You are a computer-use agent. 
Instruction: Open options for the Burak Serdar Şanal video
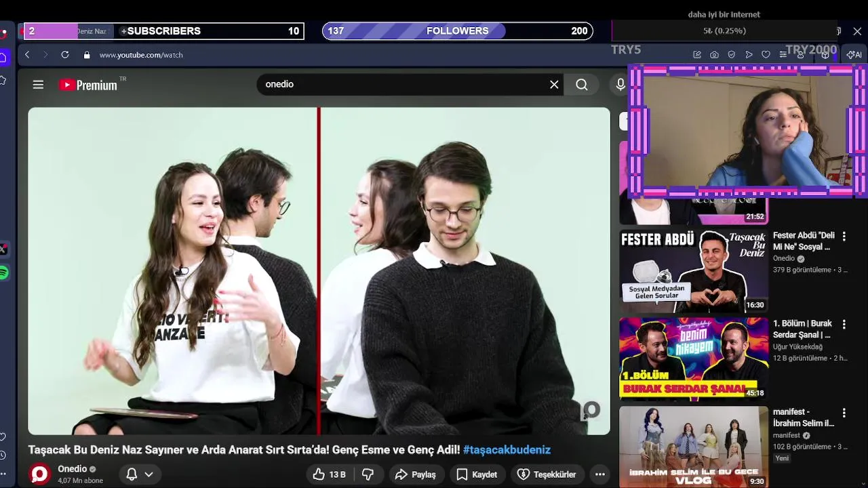click(x=844, y=325)
